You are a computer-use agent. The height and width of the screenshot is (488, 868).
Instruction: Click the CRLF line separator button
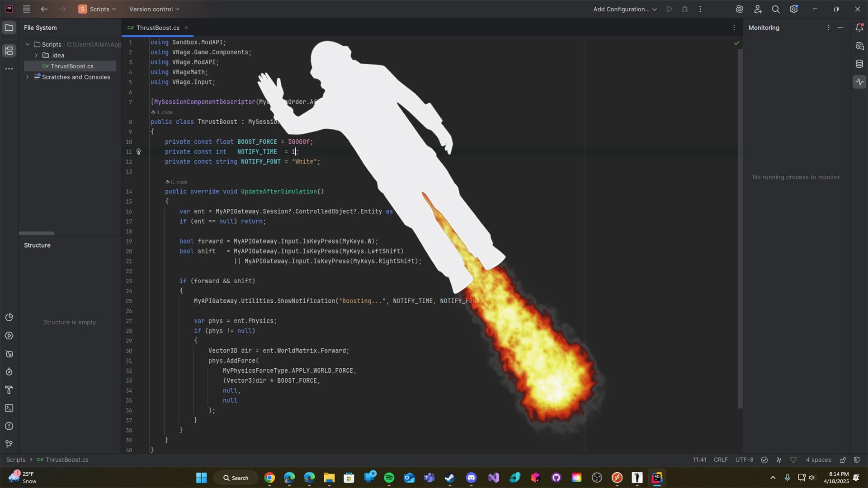(721, 460)
